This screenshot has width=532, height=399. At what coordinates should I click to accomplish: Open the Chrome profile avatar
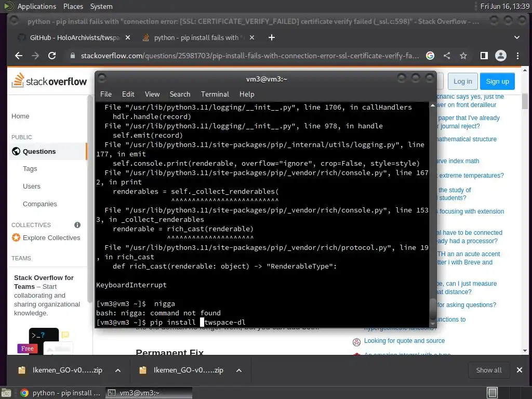click(x=501, y=56)
